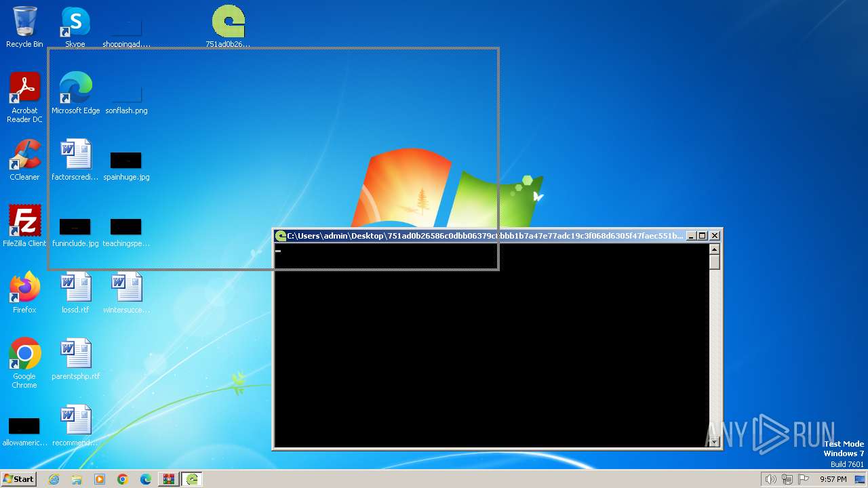Click Show desktop button in the taskbar corner
This screenshot has height=488, width=868.
861,479
